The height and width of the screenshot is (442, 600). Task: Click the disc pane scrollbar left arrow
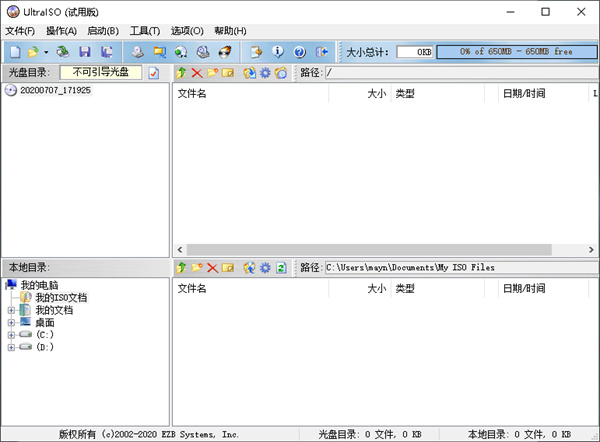pos(180,250)
